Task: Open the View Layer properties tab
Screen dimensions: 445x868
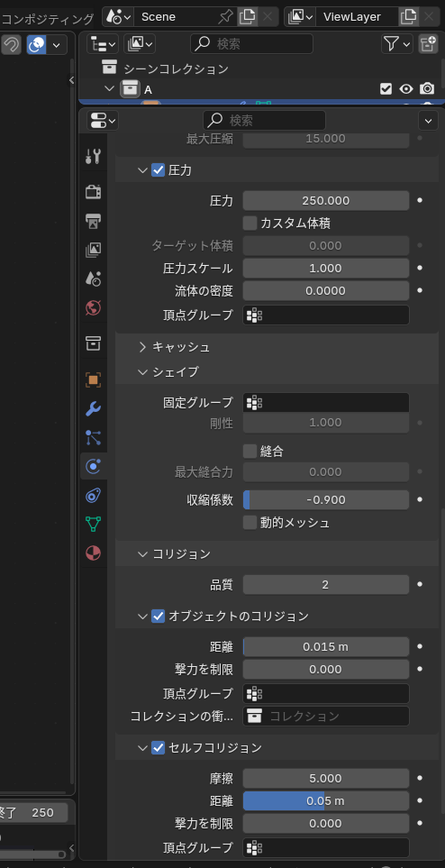Action: [93, 250]
